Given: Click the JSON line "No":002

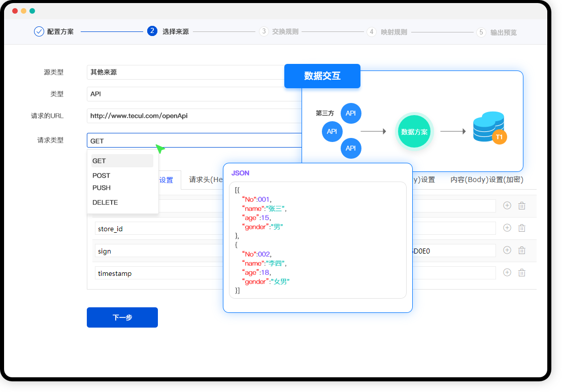Looking at the screenshot, I should [257, 254].
